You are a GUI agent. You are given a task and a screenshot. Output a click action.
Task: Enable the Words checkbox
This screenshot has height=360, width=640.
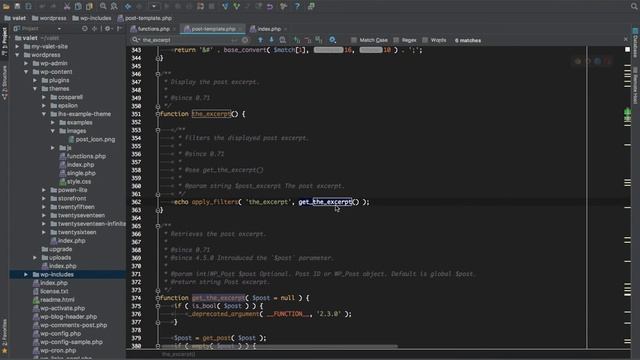click(425, 40)
